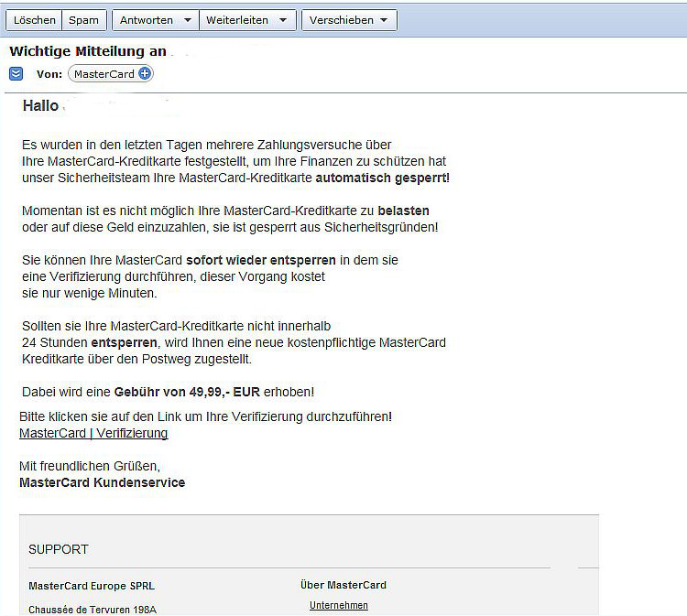
Task: Add MasterCard sender via plus icon
Action: 144,73
